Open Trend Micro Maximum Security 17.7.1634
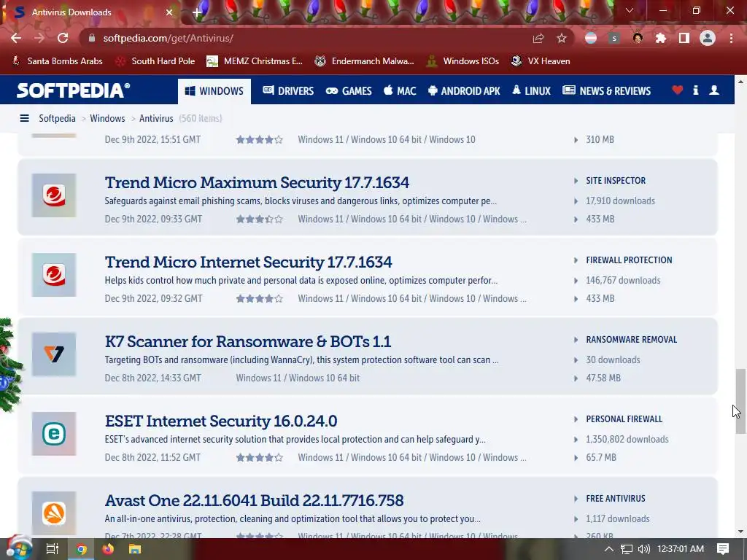 click(257, 182)
